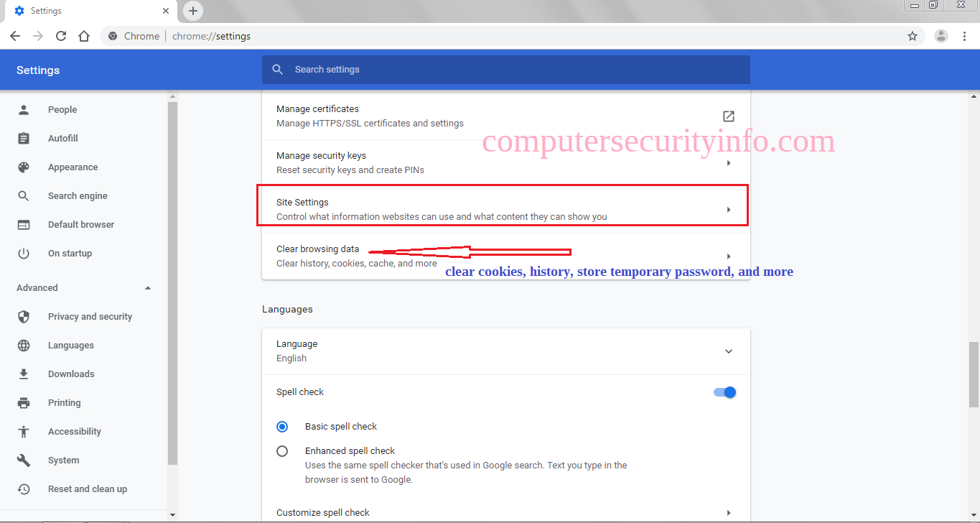Go to Accessibility sidebar link
This screenshot has width=980, height=523.
point(75,432)
